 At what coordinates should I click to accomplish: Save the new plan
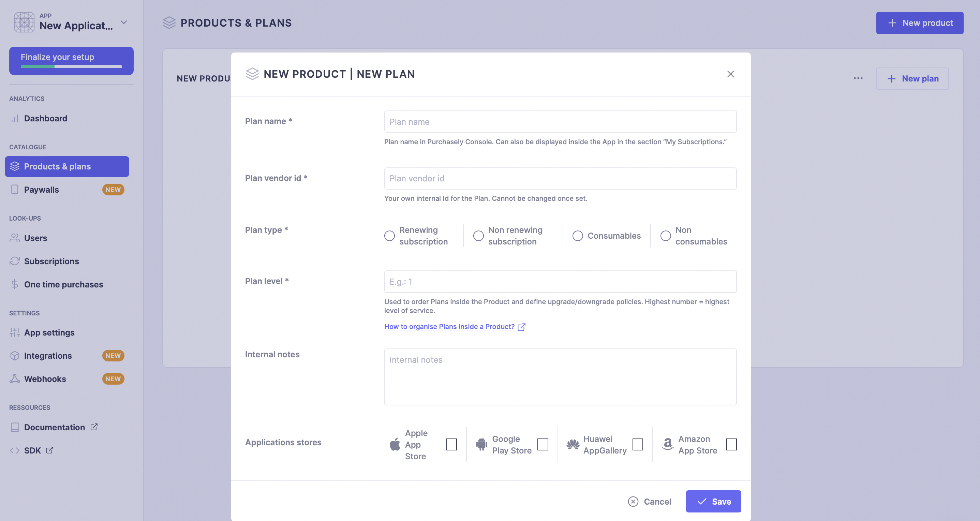pyautogui.click(x=713, y=501)
